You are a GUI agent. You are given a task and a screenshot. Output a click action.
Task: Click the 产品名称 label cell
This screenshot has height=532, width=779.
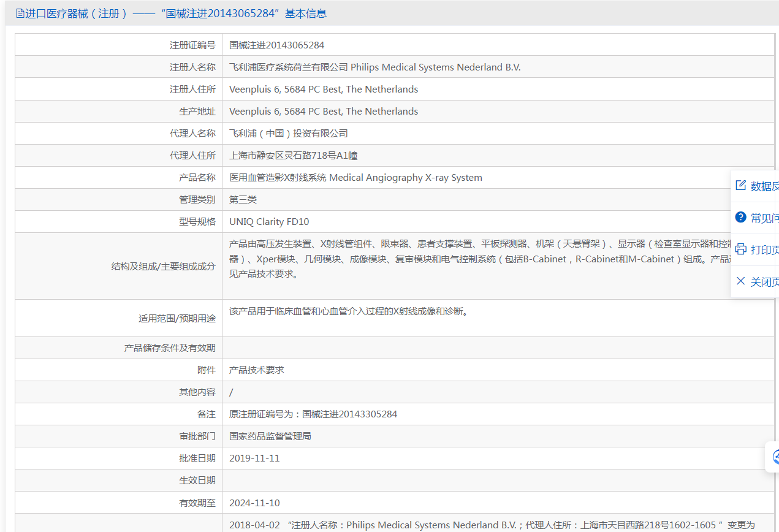119,177
